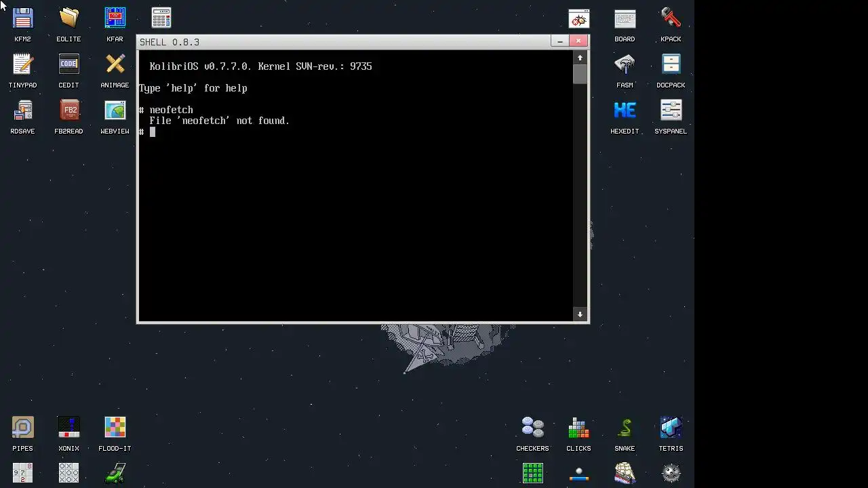
Task: Click the "Type 'help' for help" line
Action: [193, 88]
